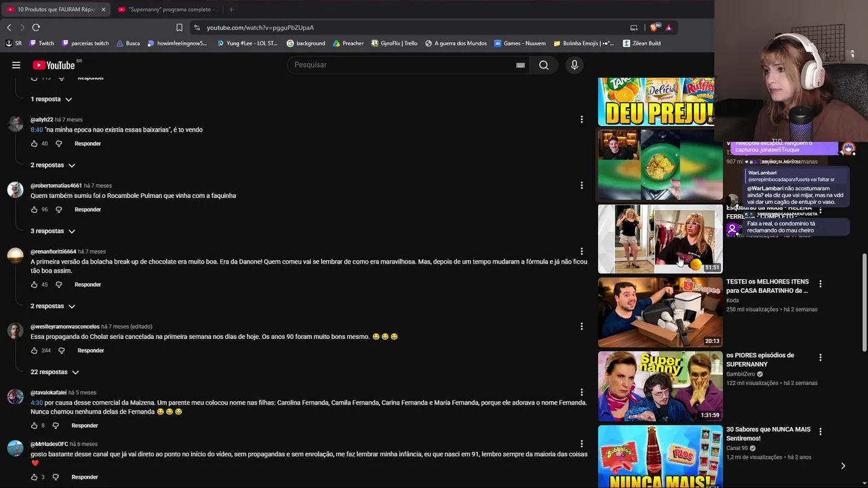Open options menu for @robertomatias4661 comment
868x488 pixels.
pyautogui.click(x=581, y=185)
